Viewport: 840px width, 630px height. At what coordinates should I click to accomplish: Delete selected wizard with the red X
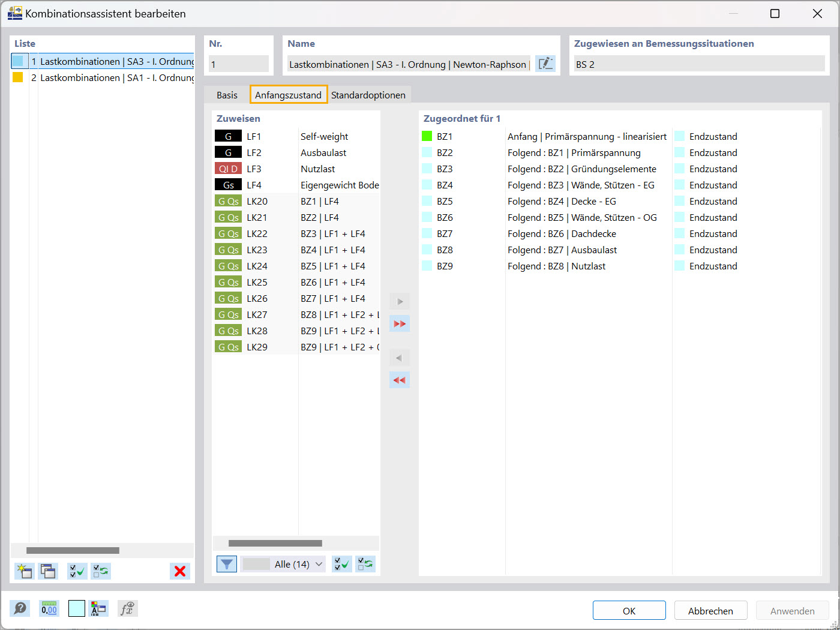pyautogui.click(x=180, y=571)
